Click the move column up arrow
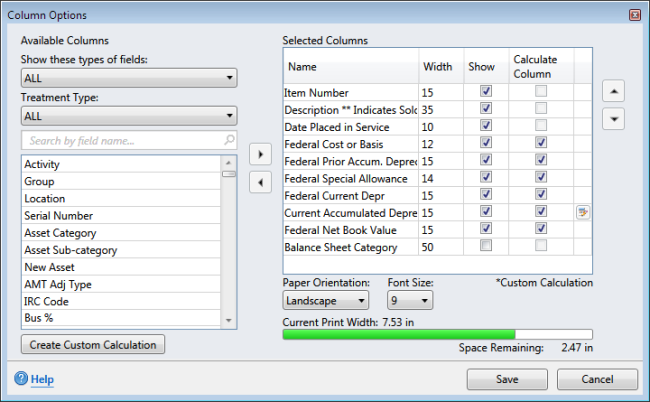This screenshot has width=650, height=402. coord(615,91)
